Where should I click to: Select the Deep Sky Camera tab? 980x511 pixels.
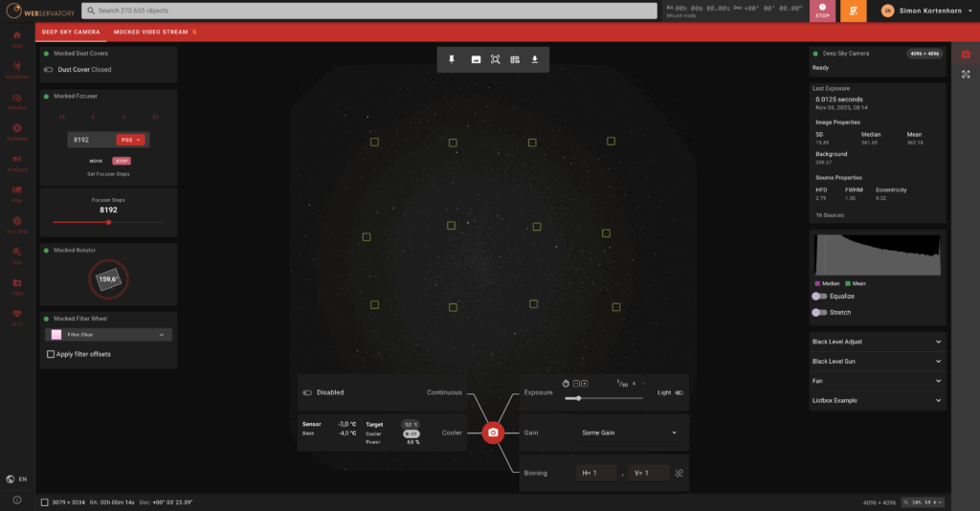pyautogui.click(x=72, y=32)
